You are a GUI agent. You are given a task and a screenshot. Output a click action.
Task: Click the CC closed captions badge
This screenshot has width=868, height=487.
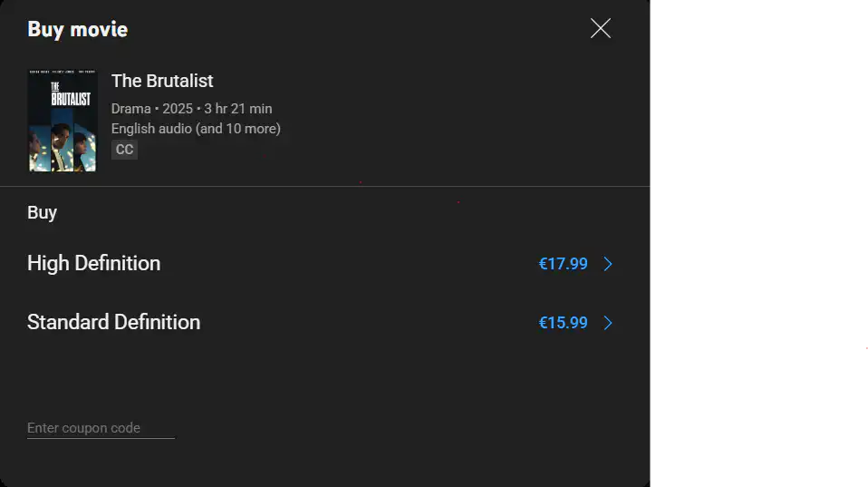click(124, 150)
